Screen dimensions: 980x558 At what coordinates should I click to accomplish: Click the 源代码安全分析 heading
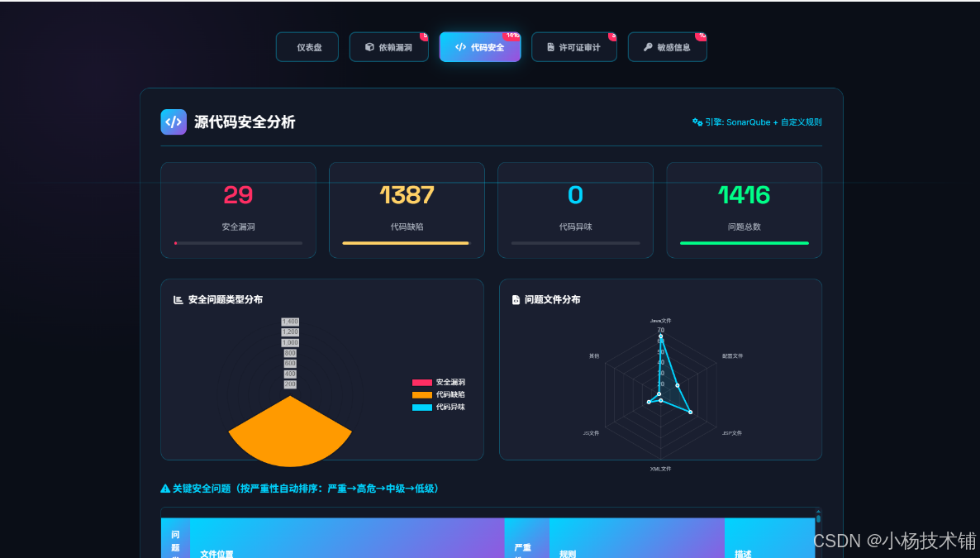point(245,122)
